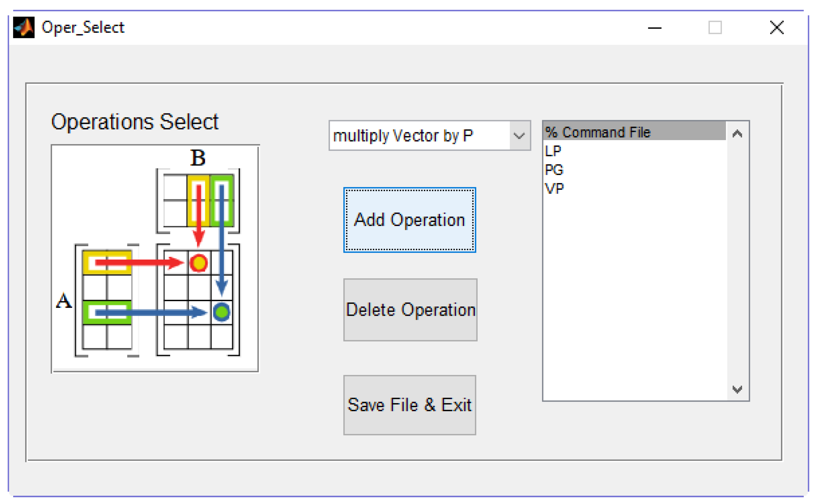Select the PG command in list
The image size is (816, 504).
pos(554,170)
